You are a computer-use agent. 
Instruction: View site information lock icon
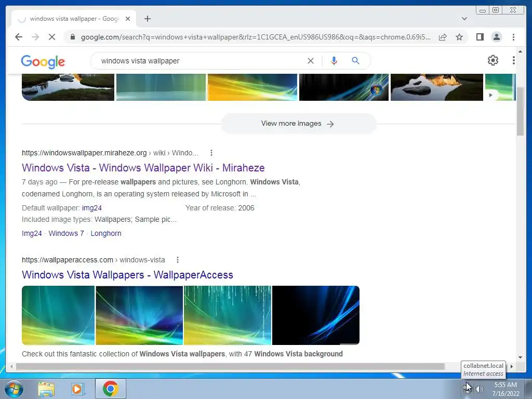click(x=73, y=37)
